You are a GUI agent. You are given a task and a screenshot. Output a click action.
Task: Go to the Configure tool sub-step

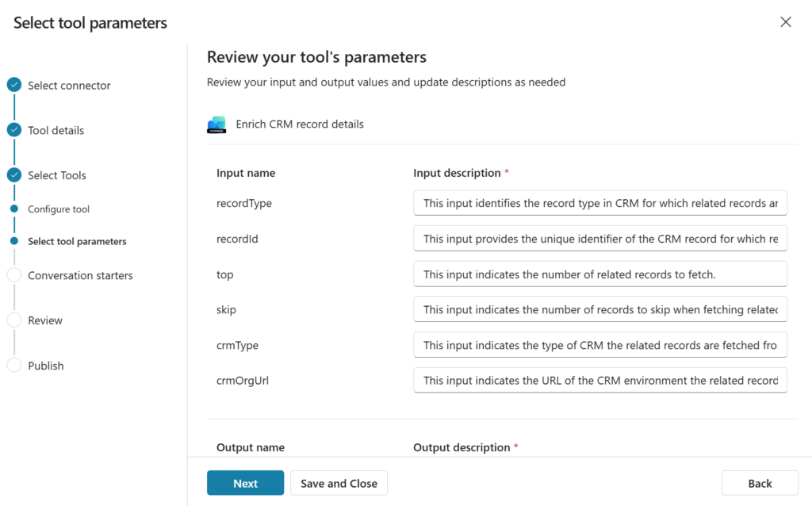[59, 209]
